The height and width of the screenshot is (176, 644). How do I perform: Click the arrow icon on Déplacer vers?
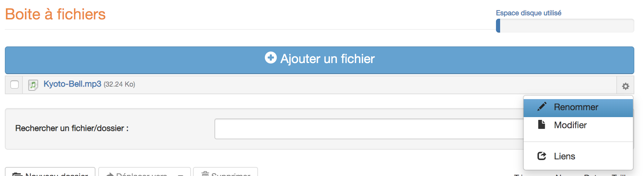coord(110,174)
